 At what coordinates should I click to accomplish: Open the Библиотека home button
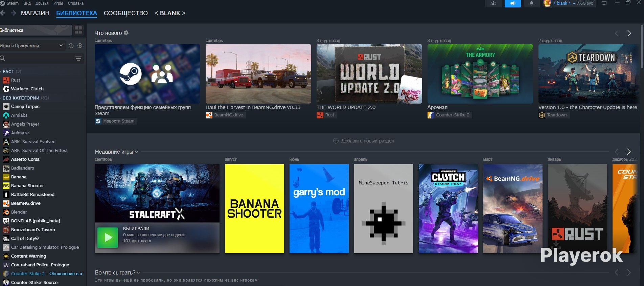pyautogui.click(x=36, y=30)
